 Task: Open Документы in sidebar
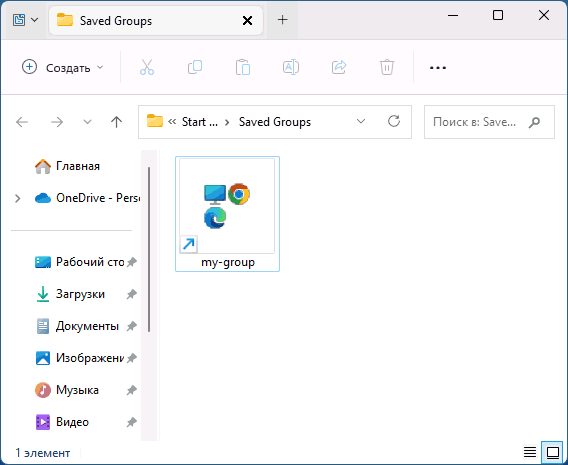pos(78,326)
